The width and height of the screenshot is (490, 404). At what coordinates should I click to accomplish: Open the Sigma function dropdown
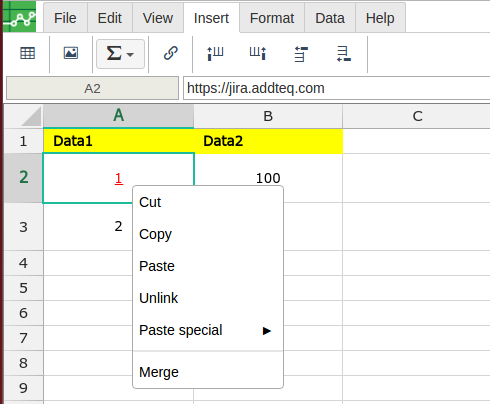coord(120,54)
